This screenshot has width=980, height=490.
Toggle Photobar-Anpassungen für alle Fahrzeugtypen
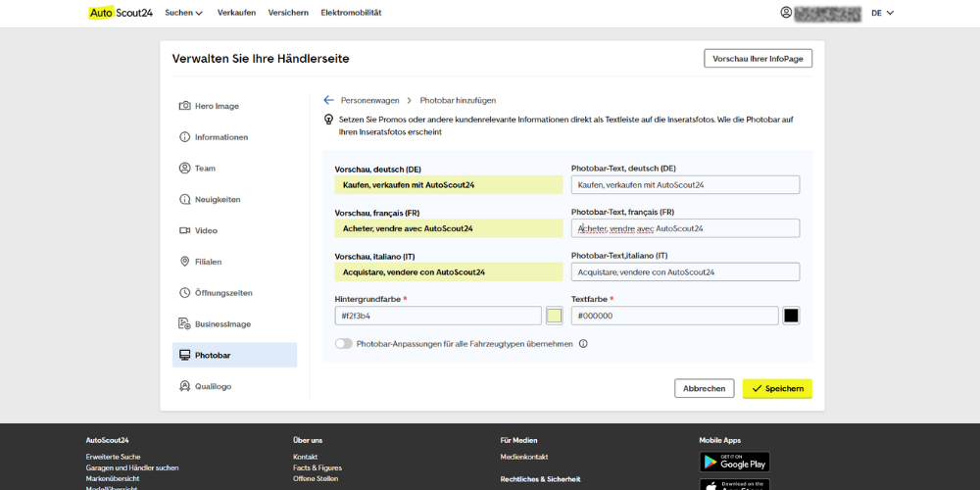[344, 344]
